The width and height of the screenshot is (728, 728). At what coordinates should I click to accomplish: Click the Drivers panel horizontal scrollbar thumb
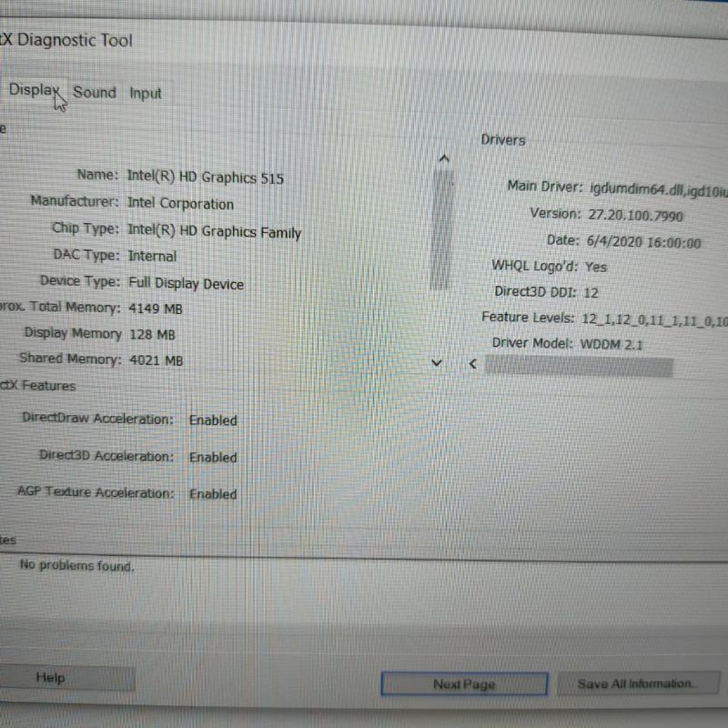[x=579, y=366]
